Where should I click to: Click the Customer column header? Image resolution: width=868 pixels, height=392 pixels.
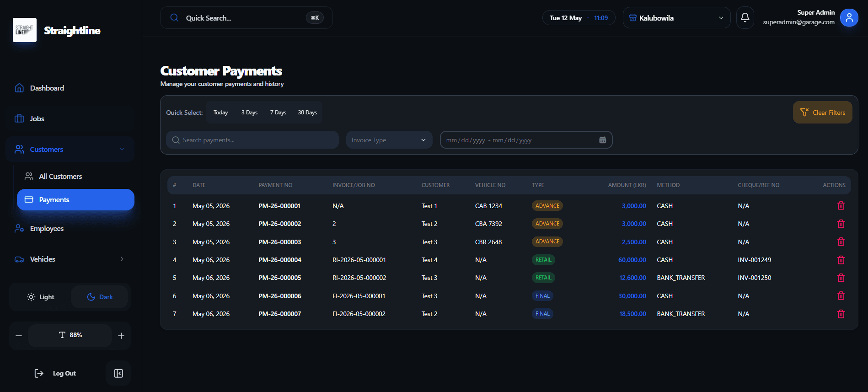pyautogui.click(x=435, y=185)
